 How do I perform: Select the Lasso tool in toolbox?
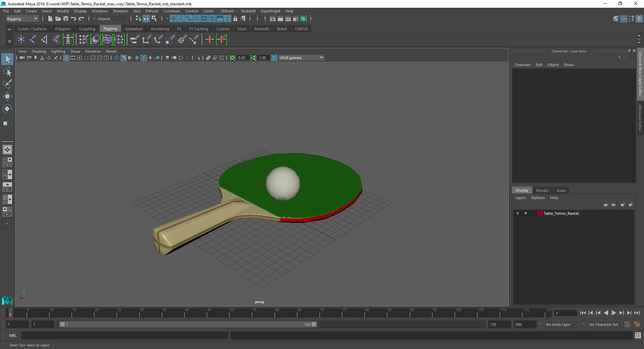(7, 72)
